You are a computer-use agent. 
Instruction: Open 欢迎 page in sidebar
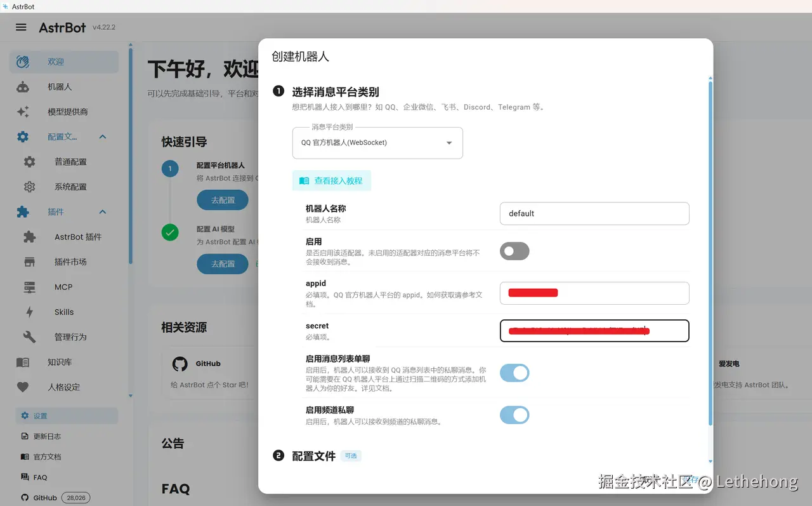(x=64, y=62)
